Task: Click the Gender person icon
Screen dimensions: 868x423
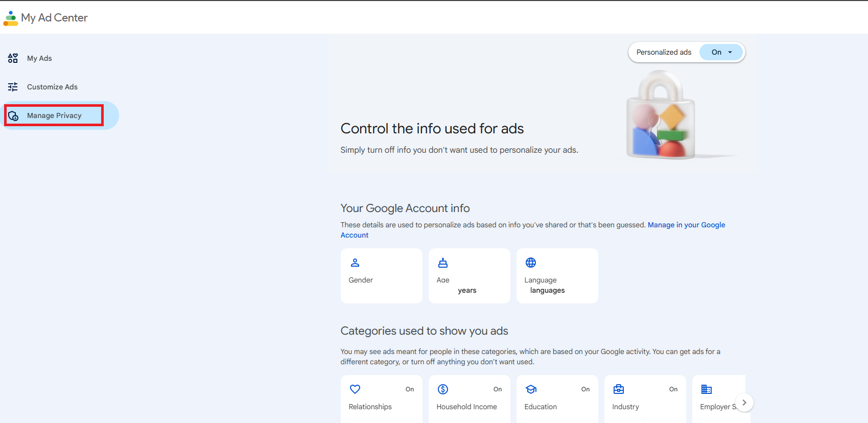Action: click(355, 263)
